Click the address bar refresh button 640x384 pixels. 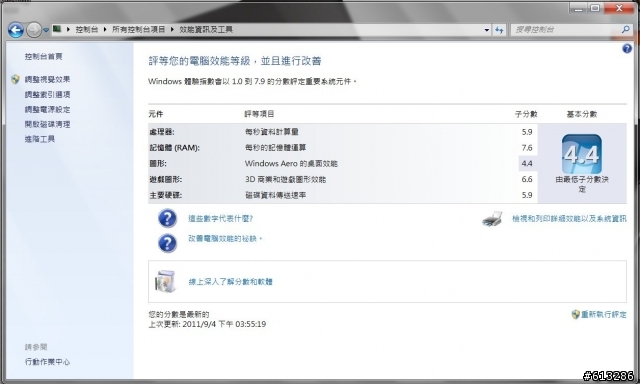click(x=499, y=30)
